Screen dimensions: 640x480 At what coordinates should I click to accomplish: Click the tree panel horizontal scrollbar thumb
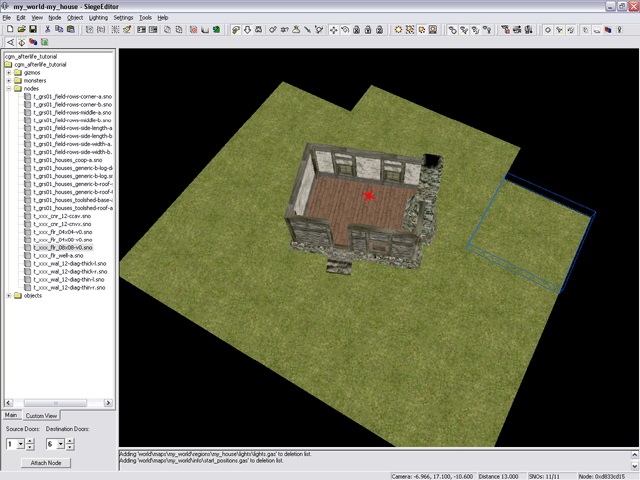[x=56, y=403]
